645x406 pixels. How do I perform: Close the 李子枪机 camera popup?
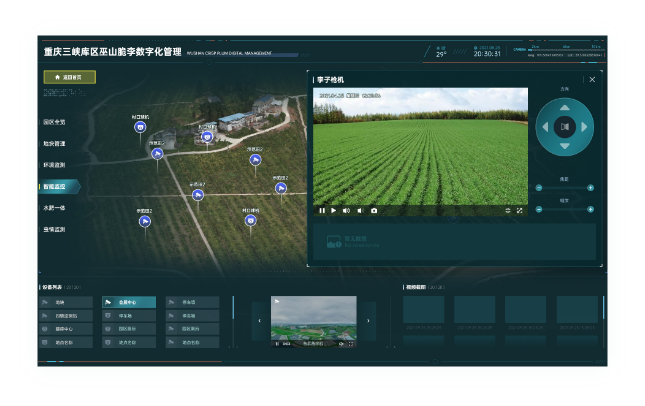[x=592, y=79]
